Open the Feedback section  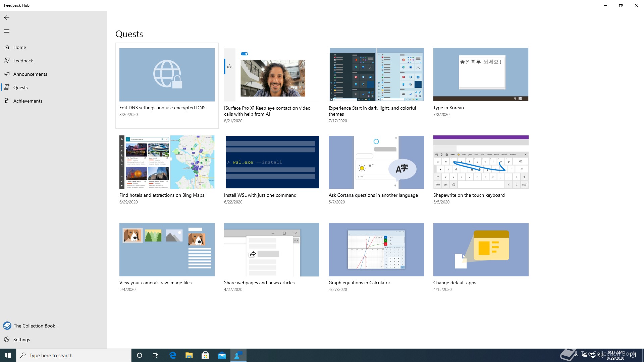[x=54, y=61]
